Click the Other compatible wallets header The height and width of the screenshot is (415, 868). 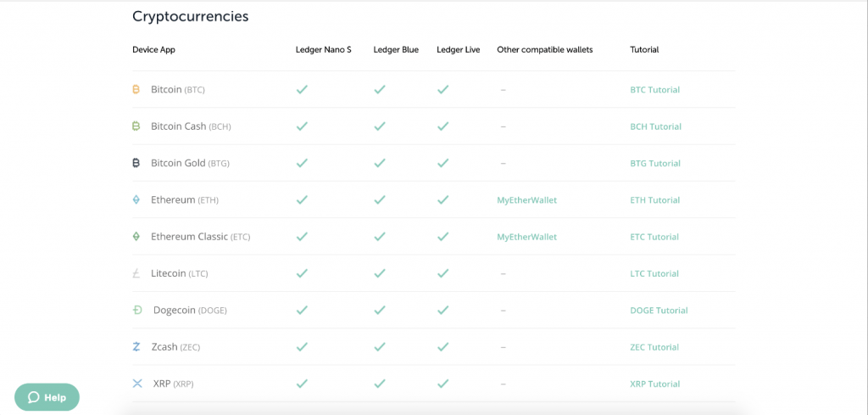point(545,50)
